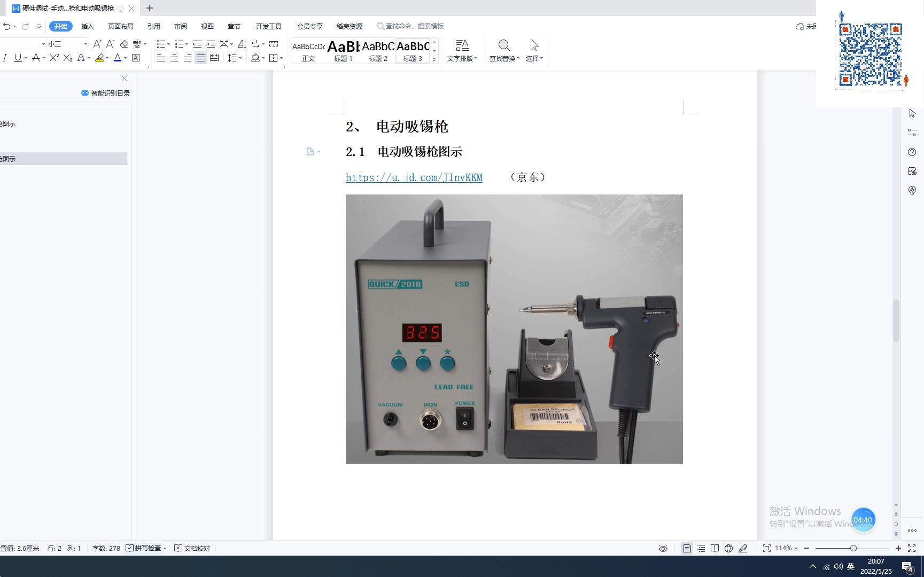
Task: Click the sort A-Z icon
Action: click(x=242, y=44)
